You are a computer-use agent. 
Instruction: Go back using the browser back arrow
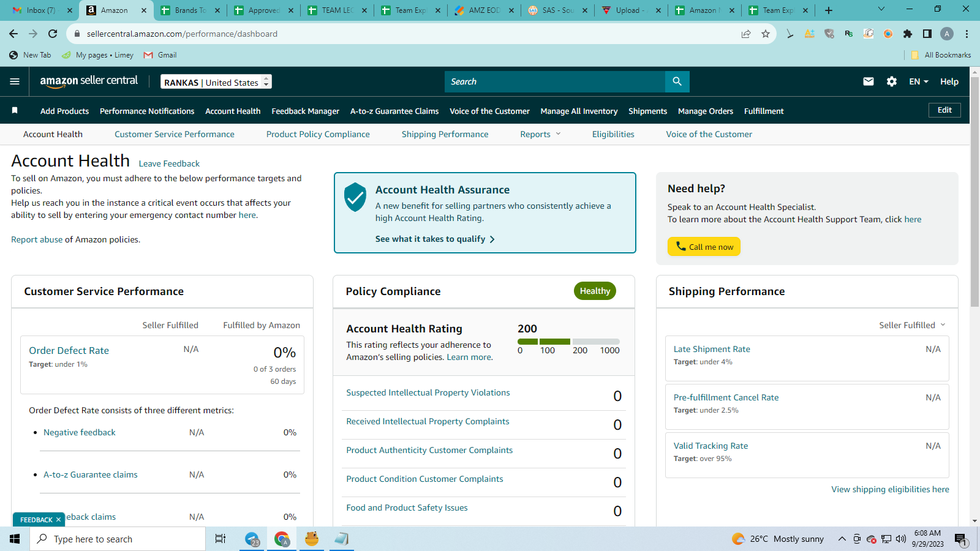point(13,34)
